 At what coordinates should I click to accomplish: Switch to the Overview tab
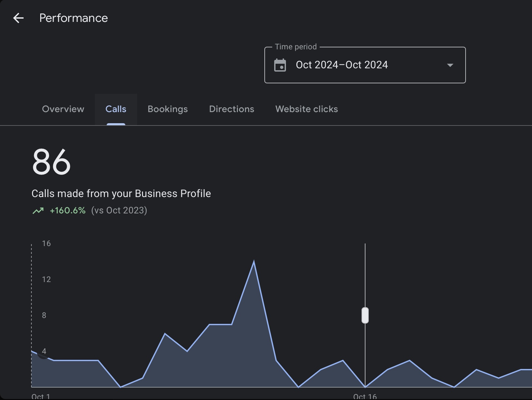[x=63, y=109]
